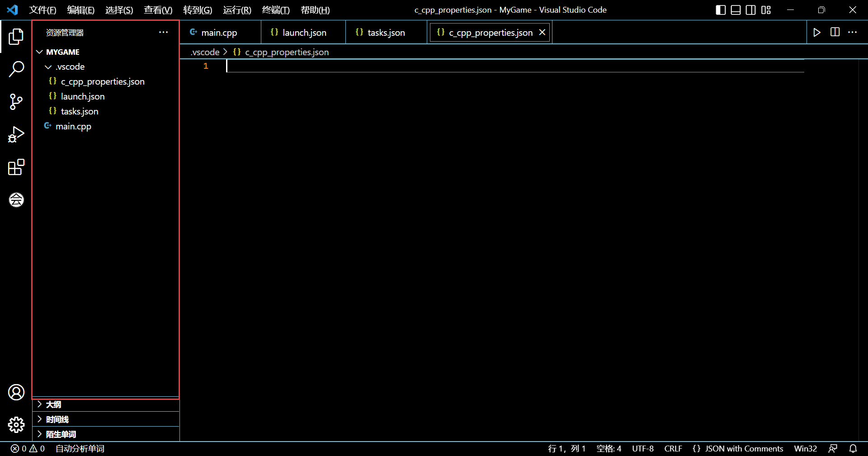868x456 pixels.
Task: Toggle primary side bar layout icon
Action: [x=721, y=10]
